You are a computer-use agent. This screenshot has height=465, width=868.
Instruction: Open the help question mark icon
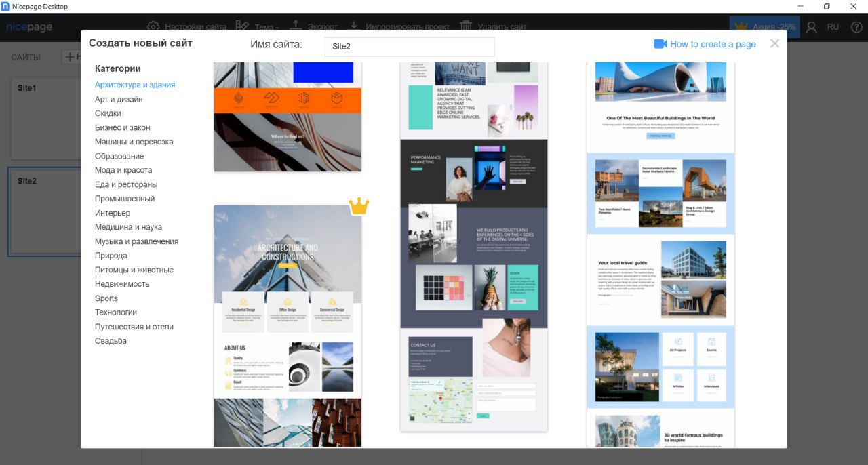[x=856, y=27]
